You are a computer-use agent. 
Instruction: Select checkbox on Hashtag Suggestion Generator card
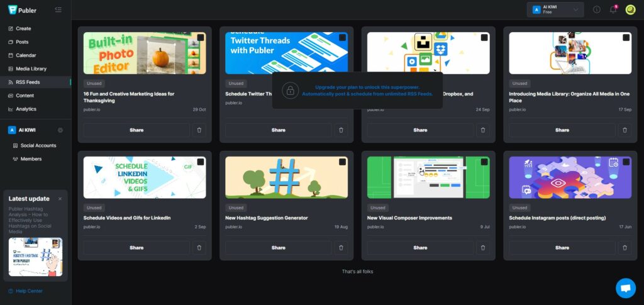pyautogui.click(x=343, y=162)
